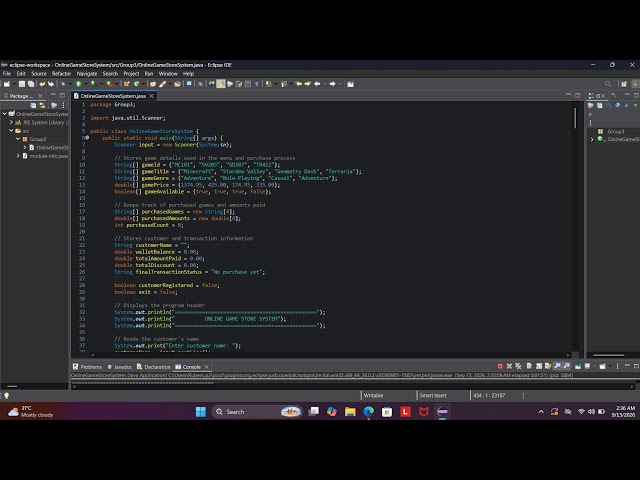The width and height of the screenshot is (640, 480).
Task: Remove launch with the console X icon
Action: pos(509,366)
